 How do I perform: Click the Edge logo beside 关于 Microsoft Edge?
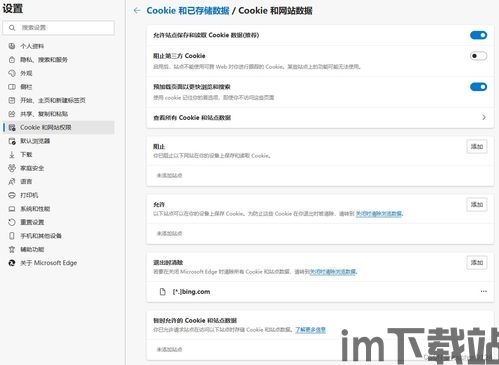(12, 263)
